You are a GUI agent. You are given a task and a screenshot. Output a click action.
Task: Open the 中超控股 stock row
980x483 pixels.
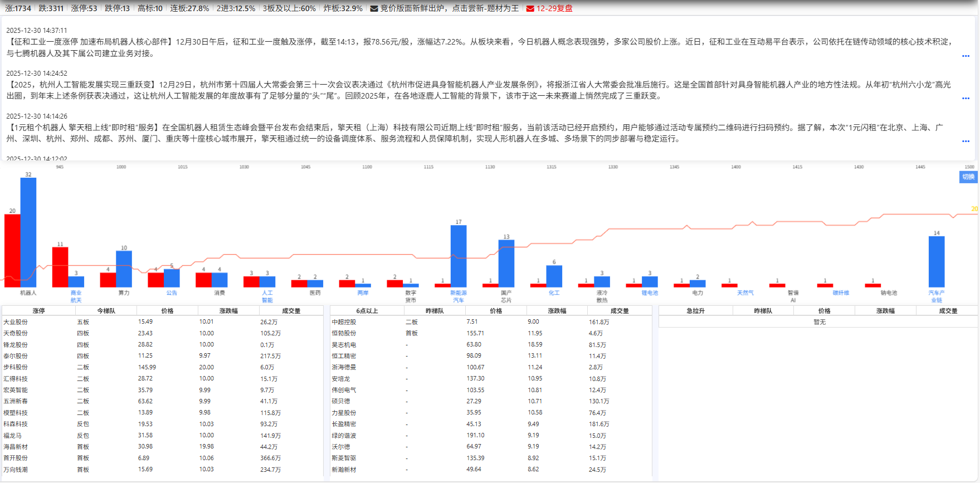[x=344, y=322]
